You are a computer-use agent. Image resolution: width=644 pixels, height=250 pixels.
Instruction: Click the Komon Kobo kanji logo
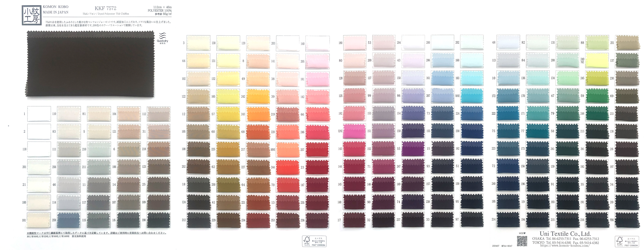(32, 15)
